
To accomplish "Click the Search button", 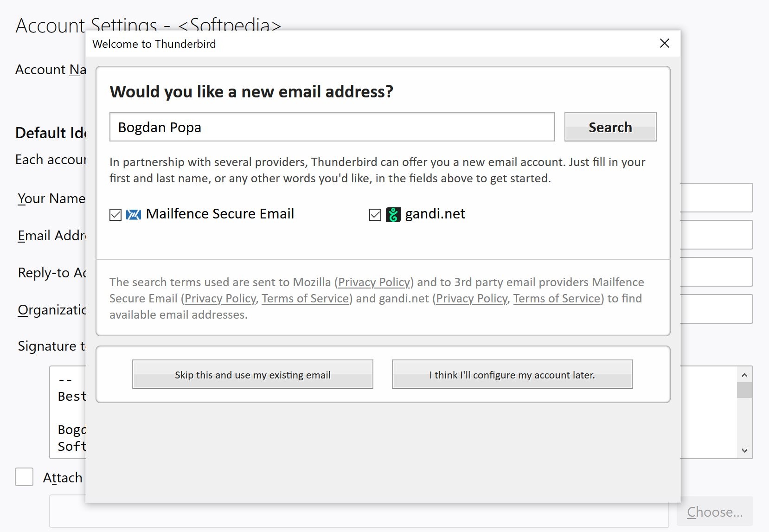I will click(x=610, y=127).
